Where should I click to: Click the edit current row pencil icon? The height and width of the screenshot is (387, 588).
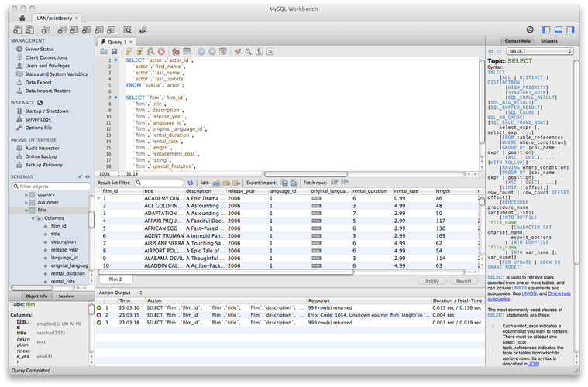tap(216, 183)
